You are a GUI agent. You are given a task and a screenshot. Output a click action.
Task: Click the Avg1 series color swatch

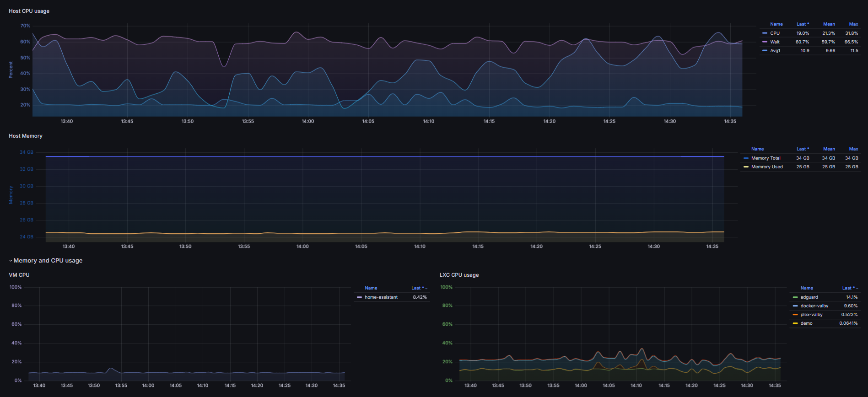(x=765, y=51)
